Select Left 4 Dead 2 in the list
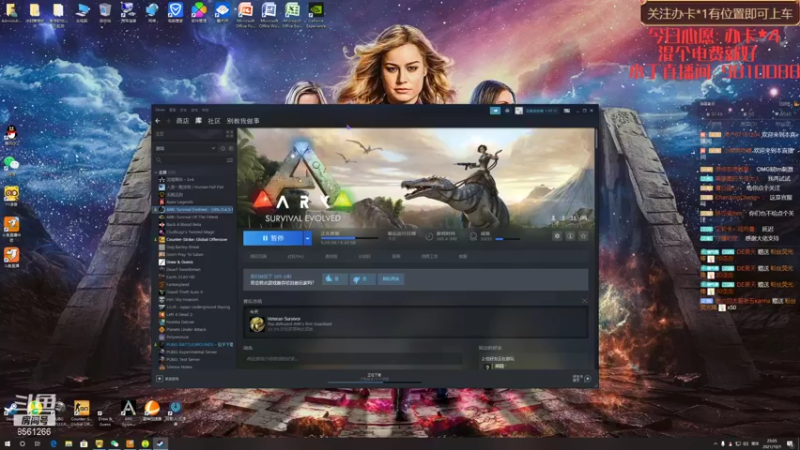The image size is (800, 450). [194, 314]
